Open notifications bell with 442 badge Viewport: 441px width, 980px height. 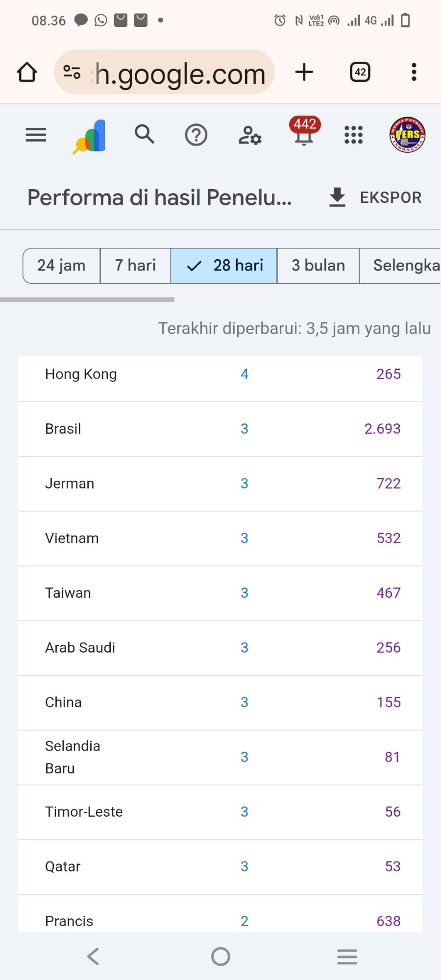point(304,133)
